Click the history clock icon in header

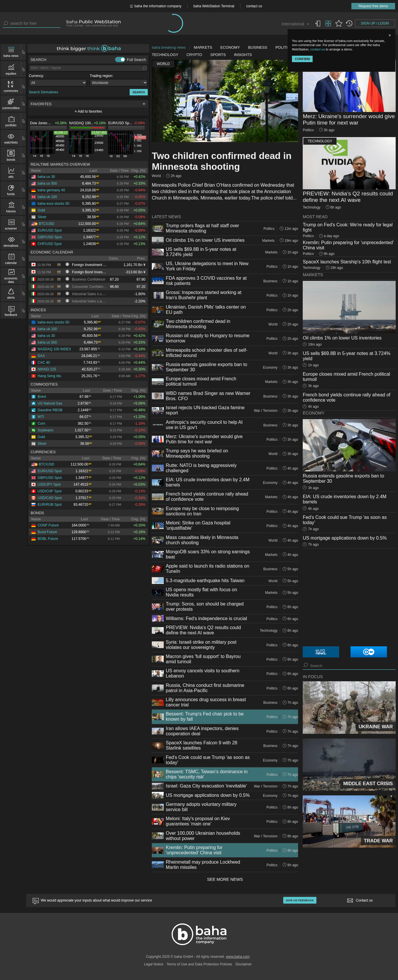[x=349, y=24]
